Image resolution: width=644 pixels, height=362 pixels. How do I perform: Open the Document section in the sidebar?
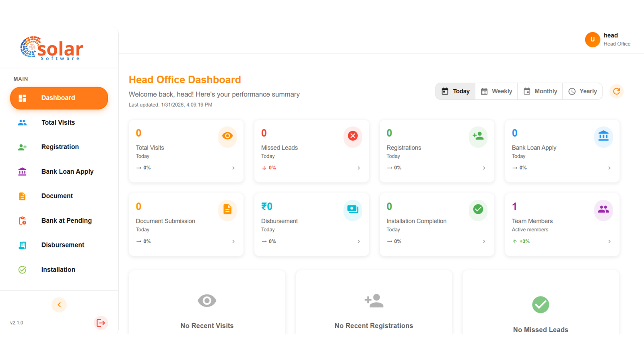click(57, 196)
